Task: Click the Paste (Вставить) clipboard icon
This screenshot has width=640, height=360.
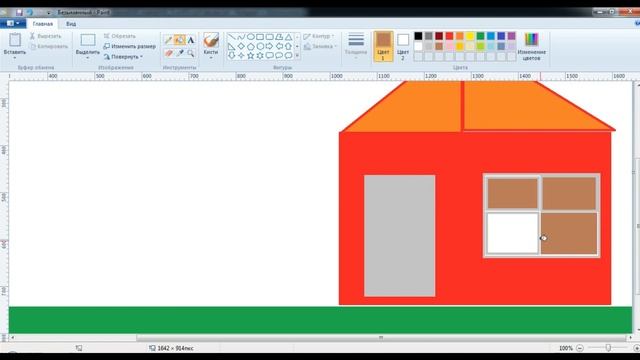Action: (x=15, y=40)
